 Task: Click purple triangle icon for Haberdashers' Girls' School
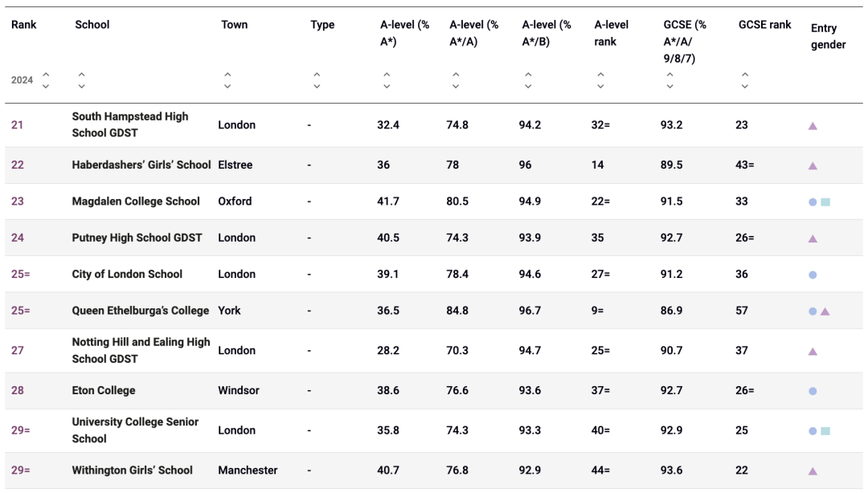(813, 166)
